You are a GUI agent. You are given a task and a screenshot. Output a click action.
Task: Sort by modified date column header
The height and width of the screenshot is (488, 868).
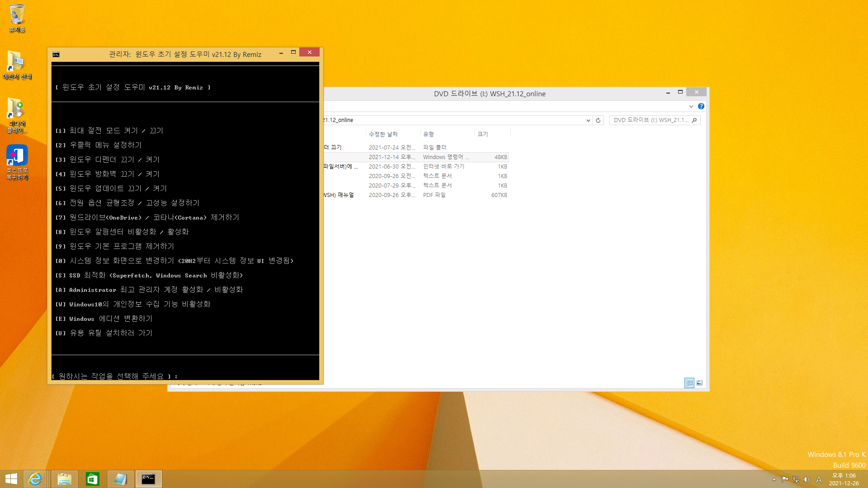click(392, 134)
